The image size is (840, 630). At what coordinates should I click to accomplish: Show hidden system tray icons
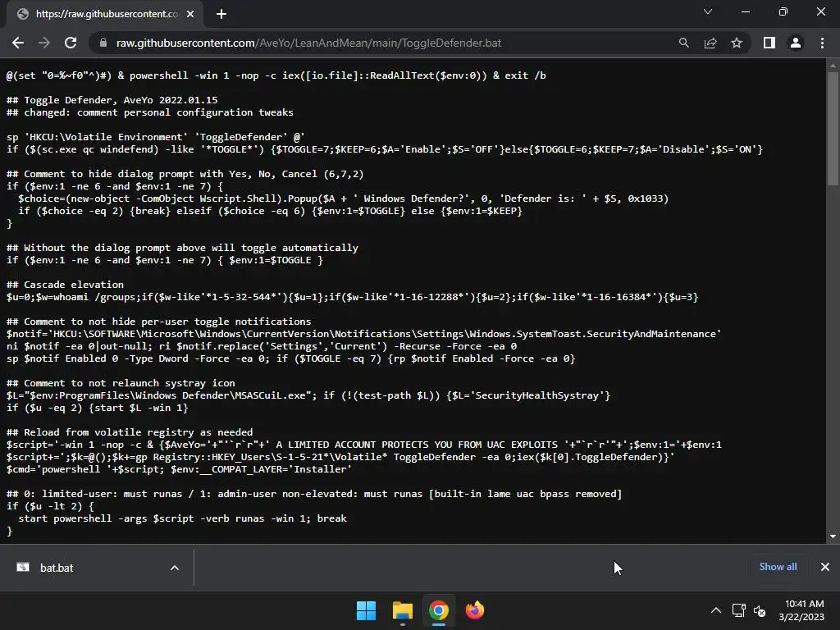click(715, 610)
